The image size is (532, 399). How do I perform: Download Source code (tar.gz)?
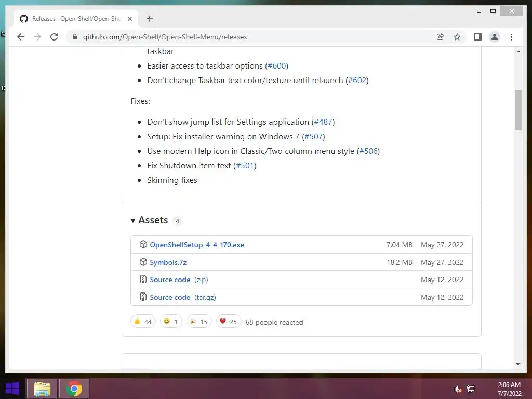pos(183,297)
